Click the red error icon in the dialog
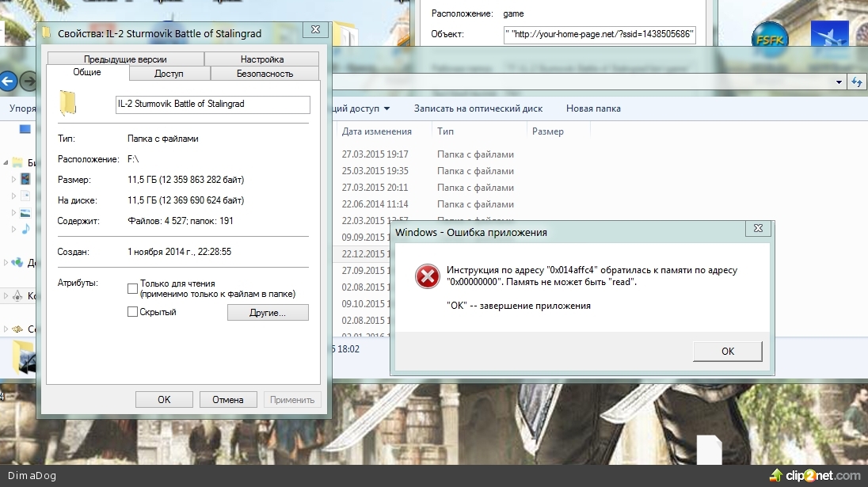868x487 pixels. pos(428,276)
